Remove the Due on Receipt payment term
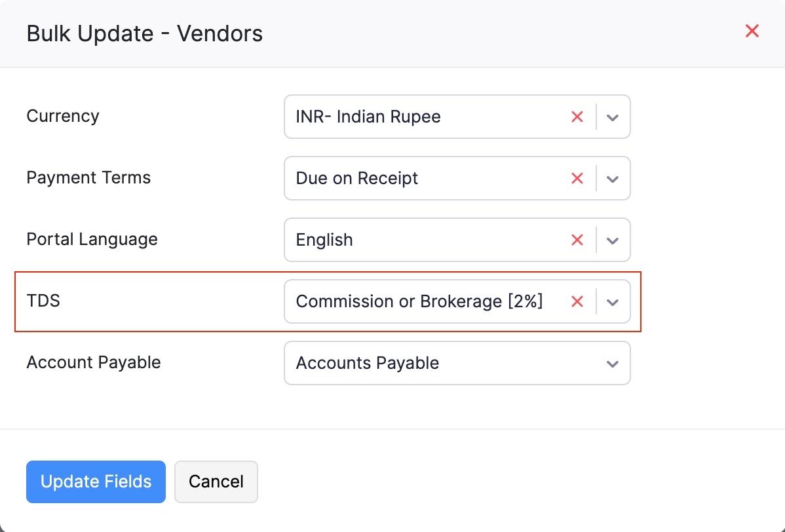Viewport: 785px width, 532px height. [x=577, y=178]
